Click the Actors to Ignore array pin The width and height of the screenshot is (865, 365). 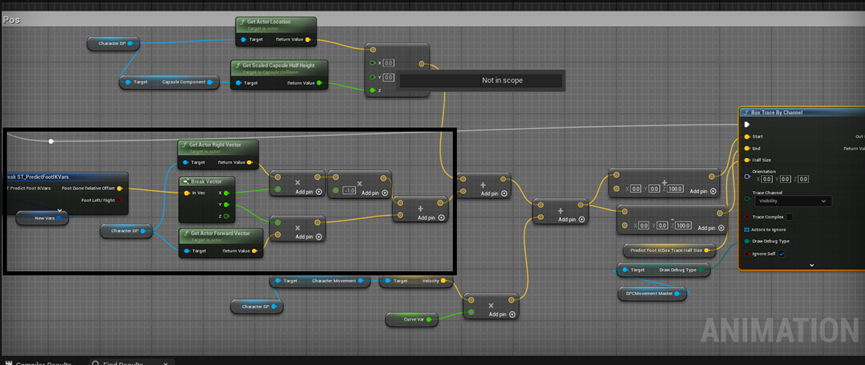[747, 229]
